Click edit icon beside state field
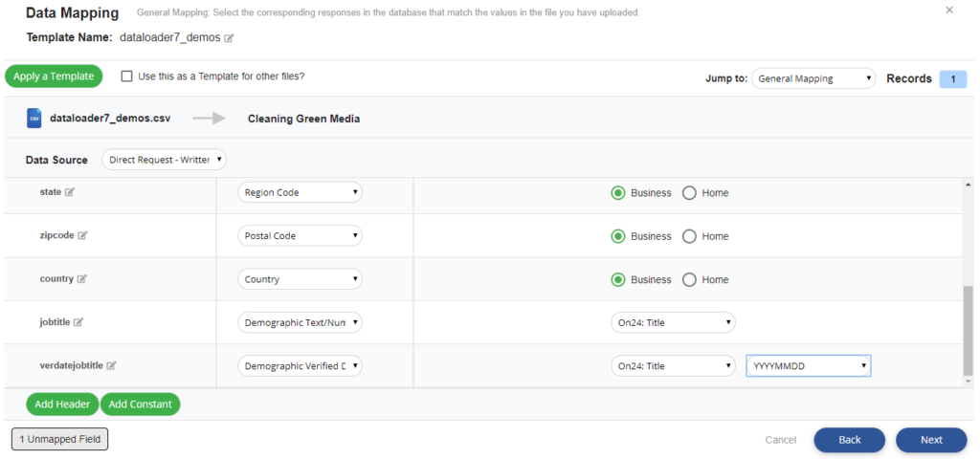Viewport: 980px width, 459px height. click(70, 192)
